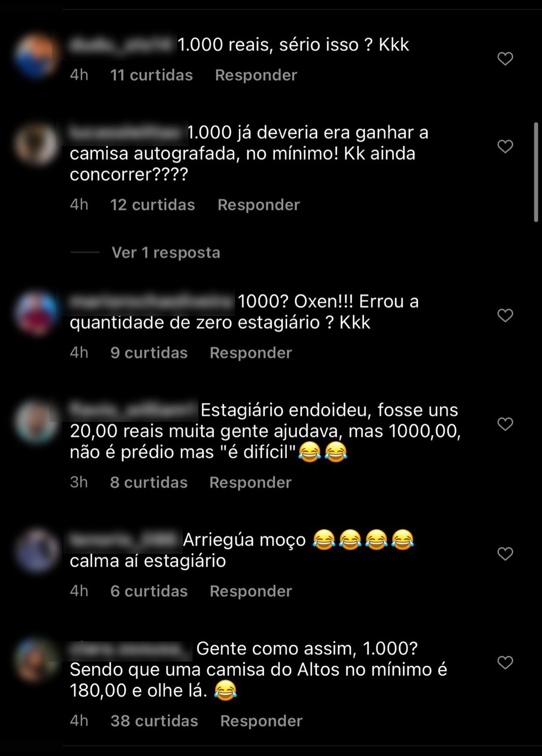Open avatar of 'Estagiário endoideu' commenter

pos(36,421)
